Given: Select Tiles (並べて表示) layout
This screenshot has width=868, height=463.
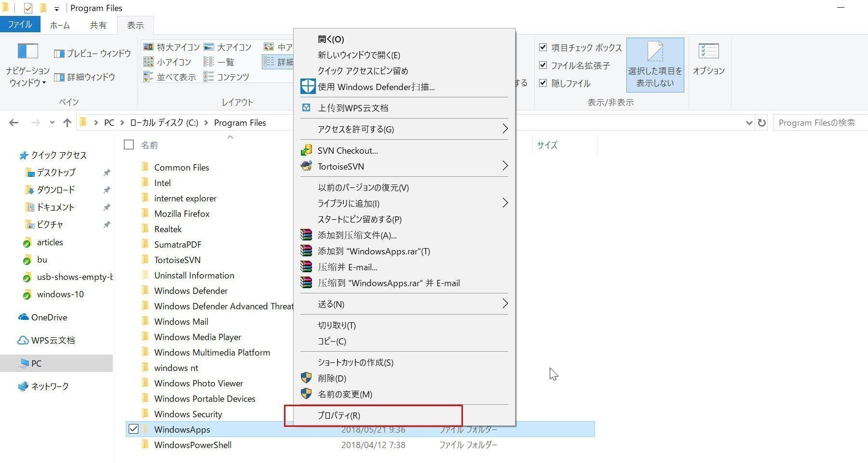Looking at the screenshot, I should 169,77.
